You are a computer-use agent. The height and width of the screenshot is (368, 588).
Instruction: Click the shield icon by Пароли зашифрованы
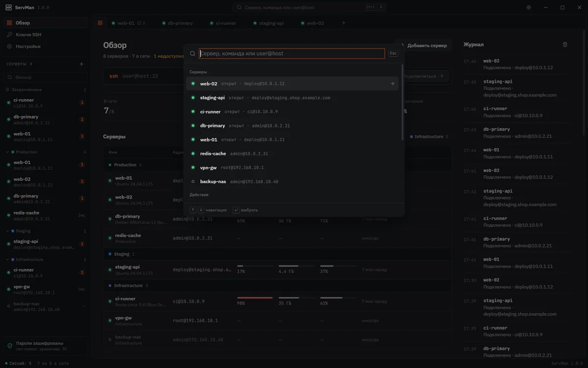[x=10, y=346]
